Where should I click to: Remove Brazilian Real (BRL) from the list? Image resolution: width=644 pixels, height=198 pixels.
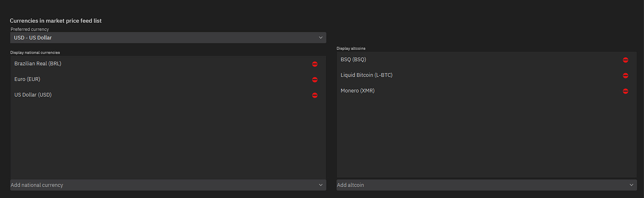[x=314, y=64]
